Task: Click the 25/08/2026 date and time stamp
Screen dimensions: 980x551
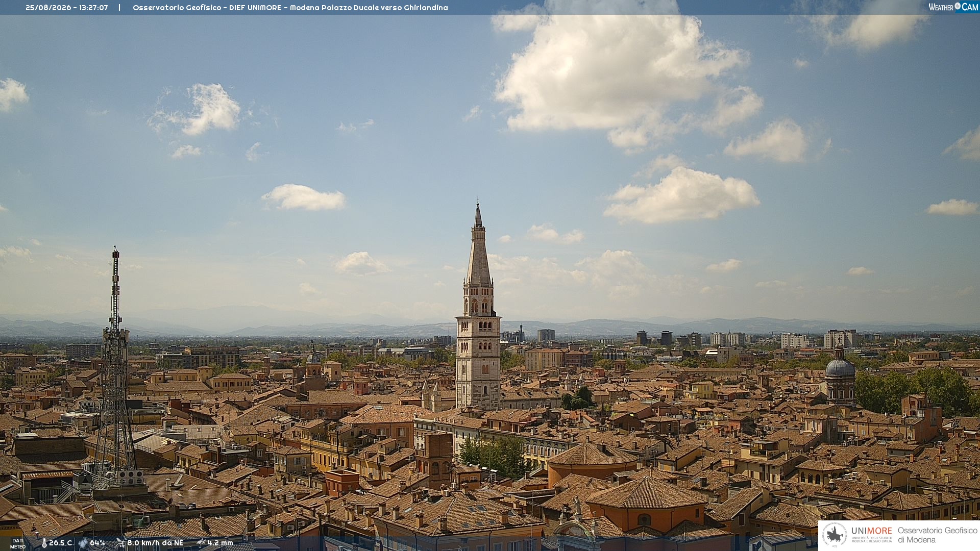Action: [67, 8]
